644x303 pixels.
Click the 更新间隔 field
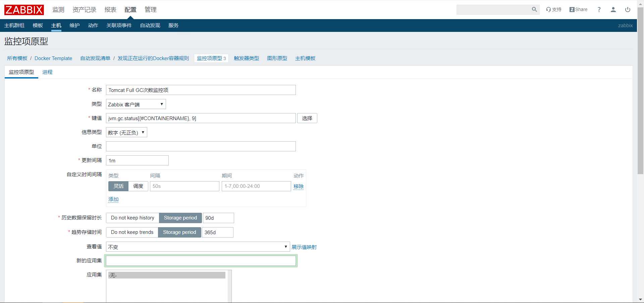[137, 160]
